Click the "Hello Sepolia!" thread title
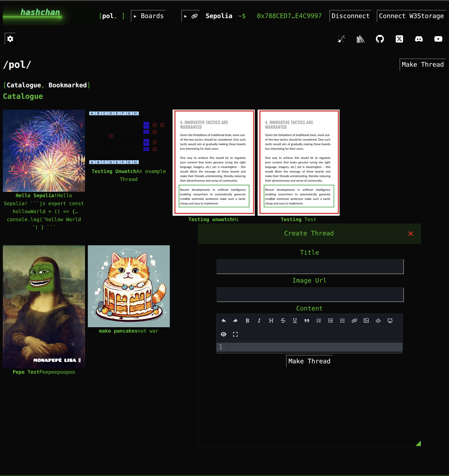The image size is (449, 476). [x=36, y=196]
